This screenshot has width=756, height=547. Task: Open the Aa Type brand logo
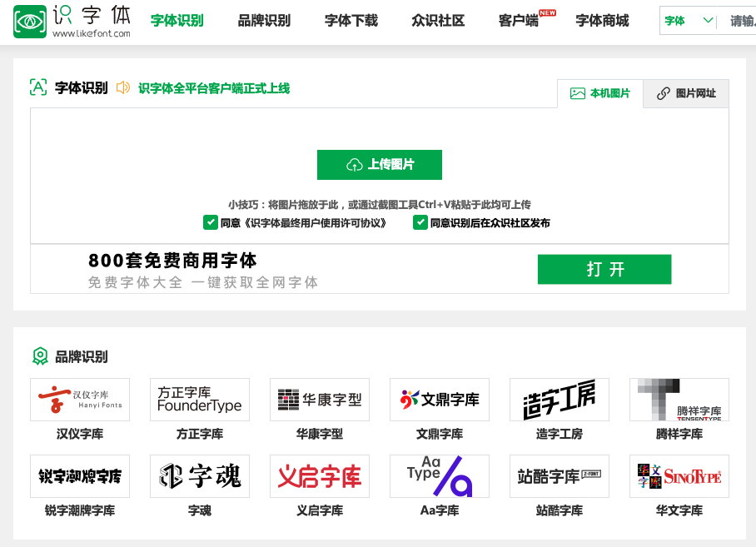point(440,476)
